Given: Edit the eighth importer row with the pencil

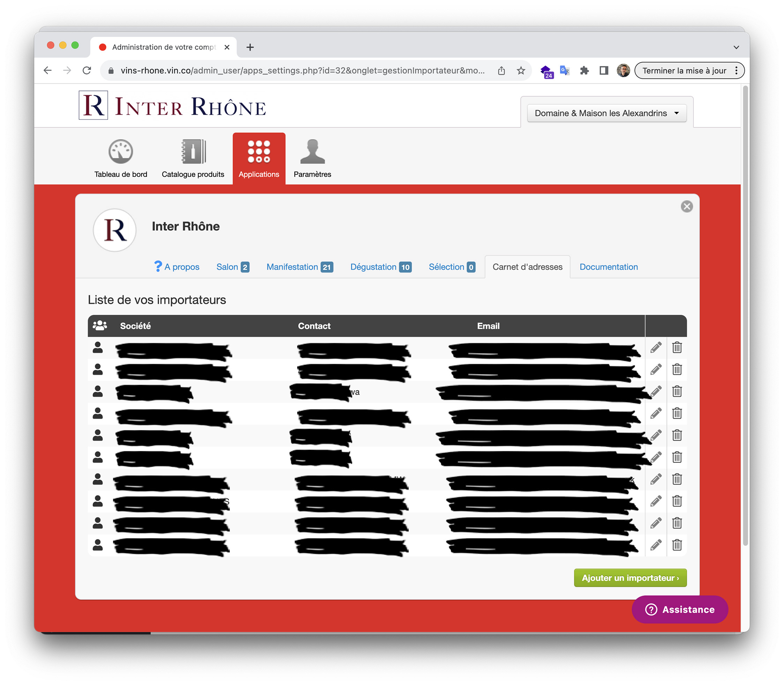Looking at the screenshot, I should [656, 501].
